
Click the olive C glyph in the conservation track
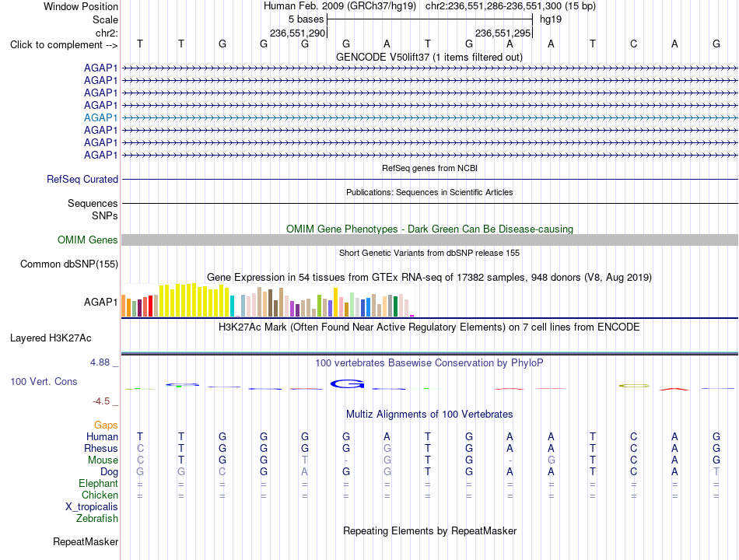634,386
